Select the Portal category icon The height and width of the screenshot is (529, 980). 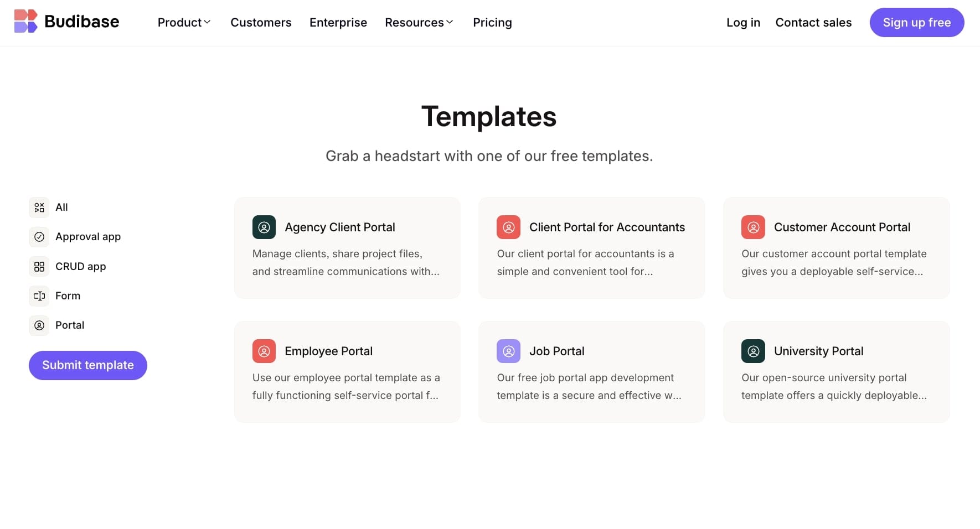[x=39, y=325]
